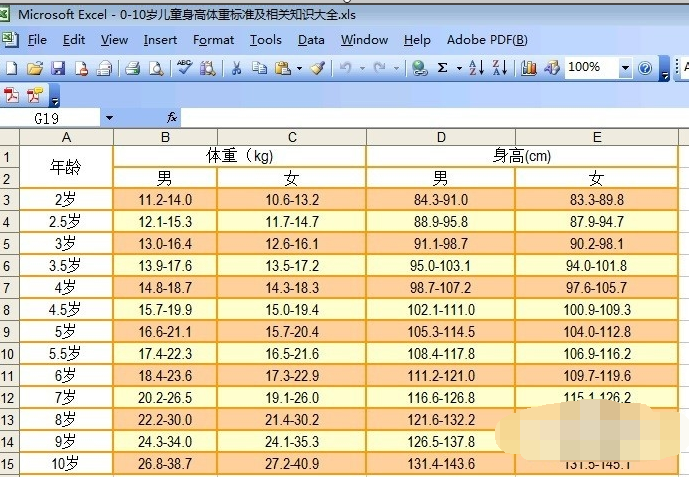Open the Window menu
Image resolution: width=689 pixels, height=477 pixels.
click(x=364, y=40)
